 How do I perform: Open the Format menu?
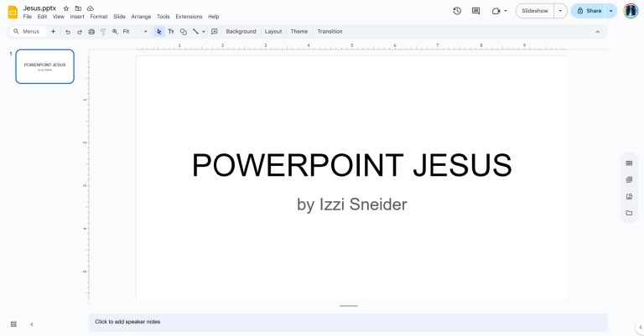(99, 17)
